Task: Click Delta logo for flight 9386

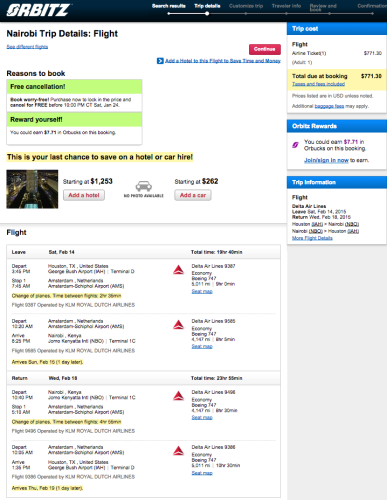Action: 179,451
